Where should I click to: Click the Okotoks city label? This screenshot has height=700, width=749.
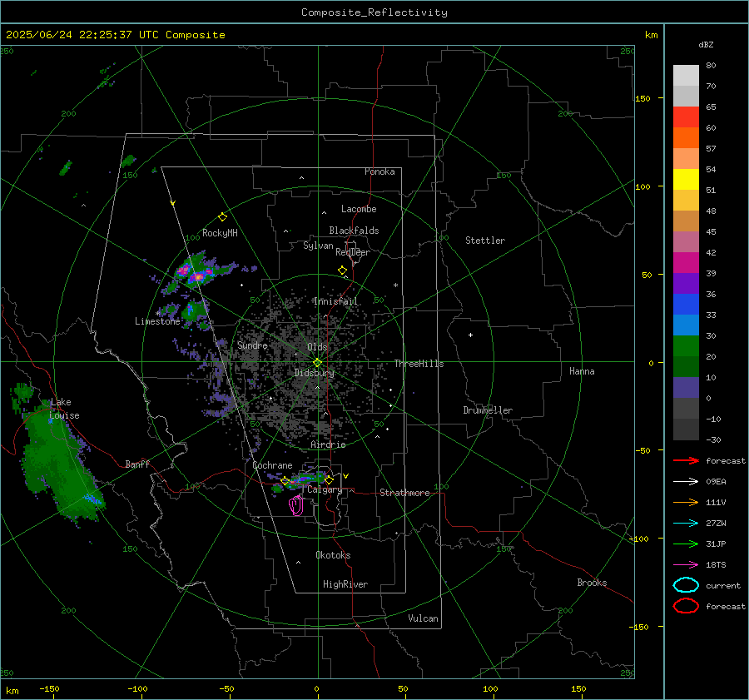pos(333,555)
